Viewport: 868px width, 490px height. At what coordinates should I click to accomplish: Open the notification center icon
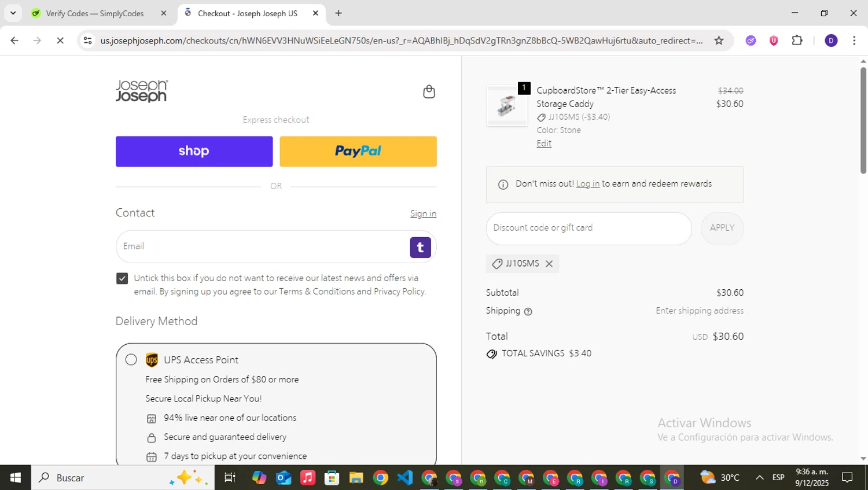point(847,477)
